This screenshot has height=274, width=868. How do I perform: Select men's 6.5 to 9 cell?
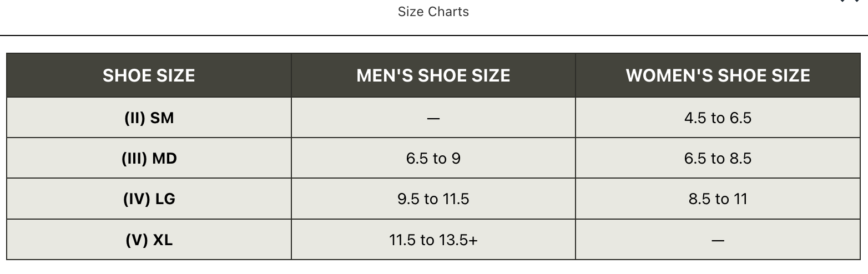click(x=433, y=159)
